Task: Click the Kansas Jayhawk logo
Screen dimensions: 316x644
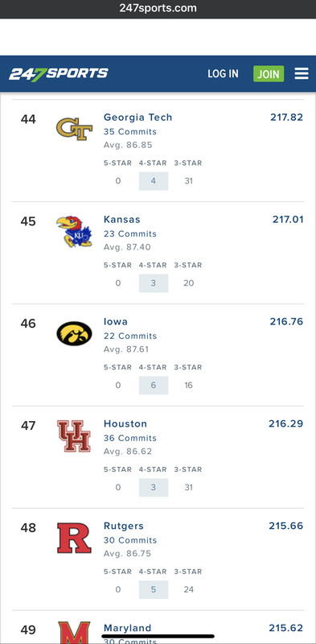Action: (74, 232)
